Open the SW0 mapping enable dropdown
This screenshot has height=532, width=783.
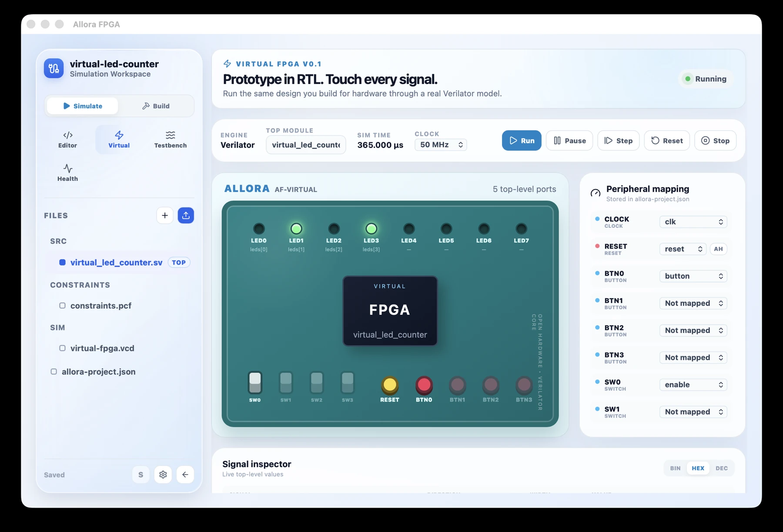tap(693, 385)
